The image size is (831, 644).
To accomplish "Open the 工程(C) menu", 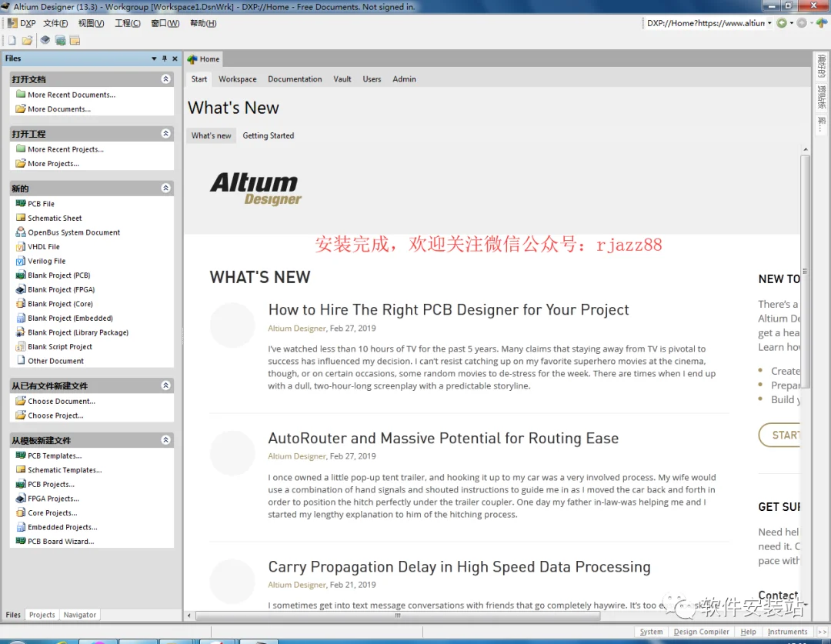I will (x=128, y=23).
